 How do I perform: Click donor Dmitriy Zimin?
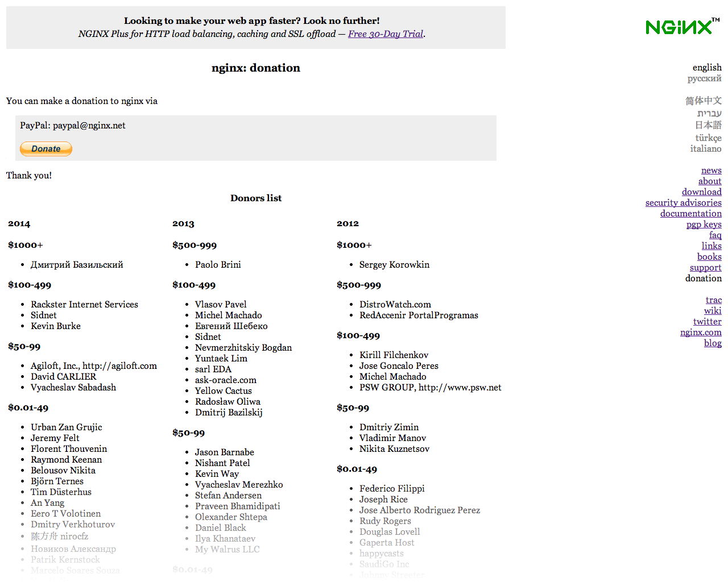click(x=389, y=427)
